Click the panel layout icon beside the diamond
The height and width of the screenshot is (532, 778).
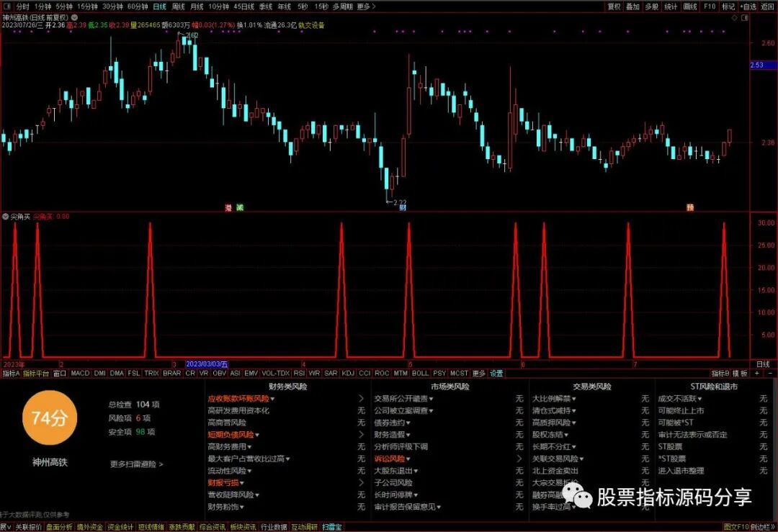745,17
